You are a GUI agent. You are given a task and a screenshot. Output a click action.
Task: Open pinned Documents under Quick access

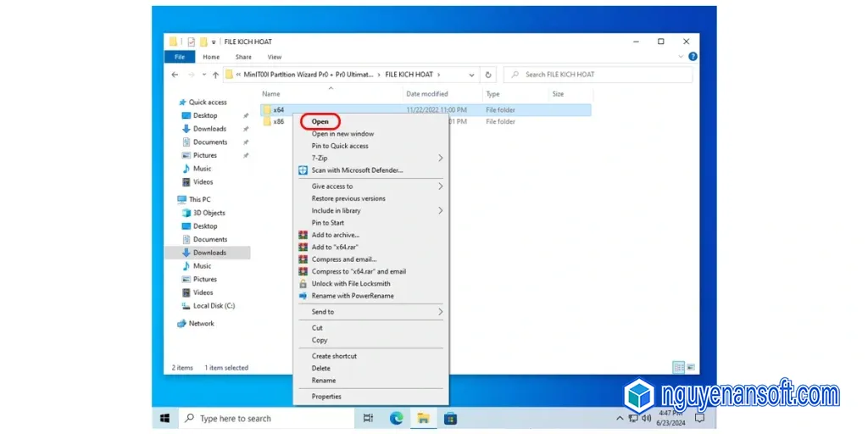tap(210, 142)
